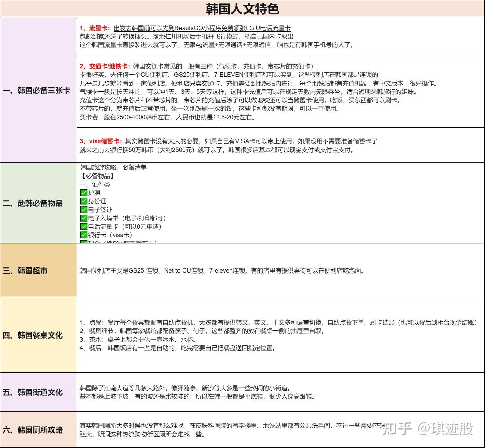Select the title cell 韩国人文特色
This screenshot has height=448, width=485.
point(243,9)
